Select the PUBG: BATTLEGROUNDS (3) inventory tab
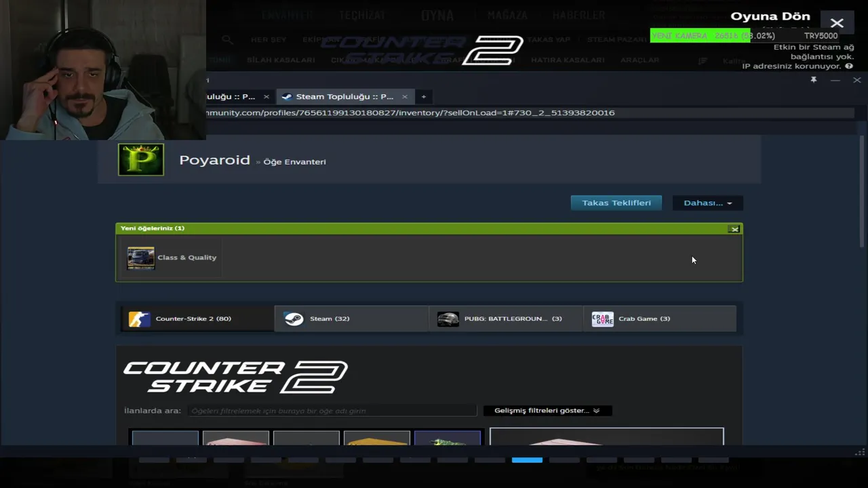The width and height of the screenshot is (868, 488). (x=505, y=319)
